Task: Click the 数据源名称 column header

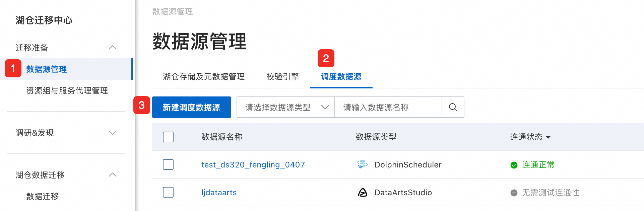Action: tap(222, 137)
